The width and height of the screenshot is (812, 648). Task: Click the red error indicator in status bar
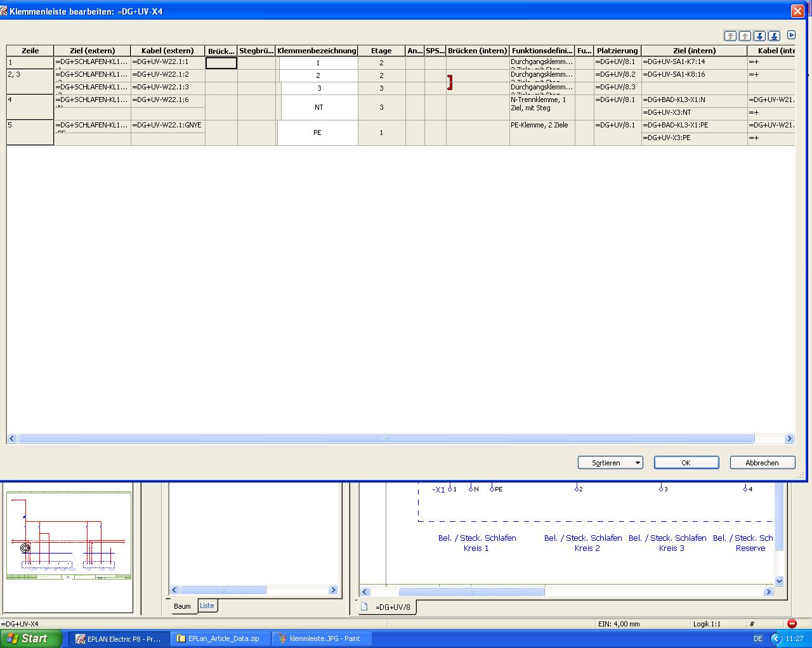click(x=792, y=624)
